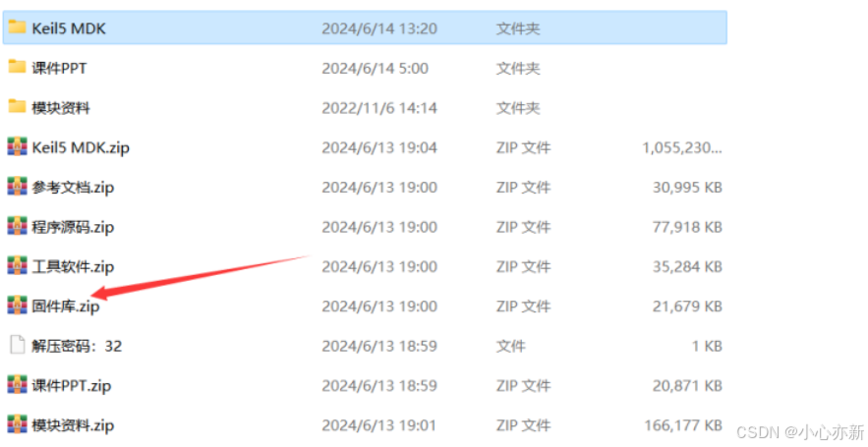Click the date 2022/11/6 14:14
The image size is (868, 447).
pos(379,108)
